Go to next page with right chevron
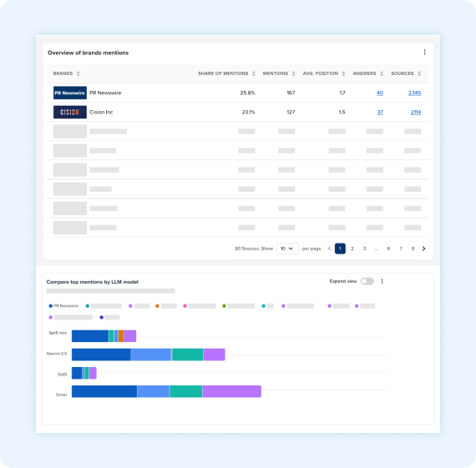This screenshot has width=476, height=468. coord(423,249)
